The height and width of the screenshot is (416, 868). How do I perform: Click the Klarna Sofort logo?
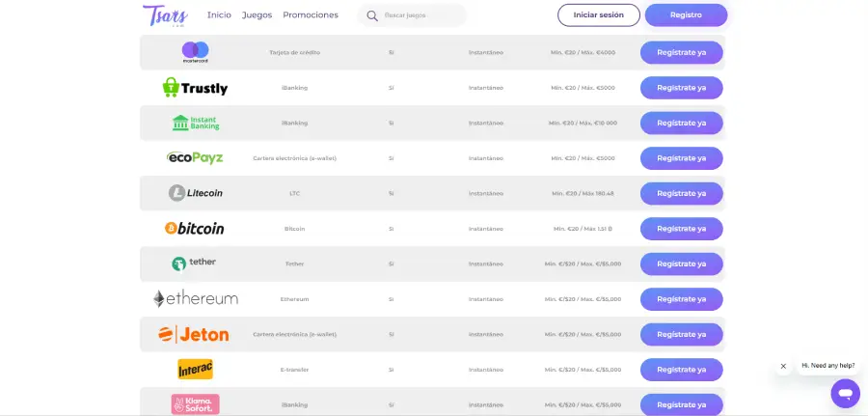tap(196, 404)
